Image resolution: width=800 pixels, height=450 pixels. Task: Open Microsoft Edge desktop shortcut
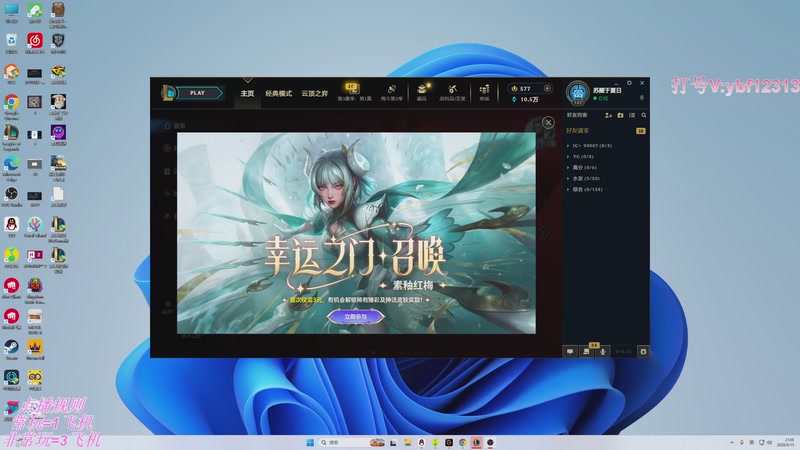coord(11,168)
